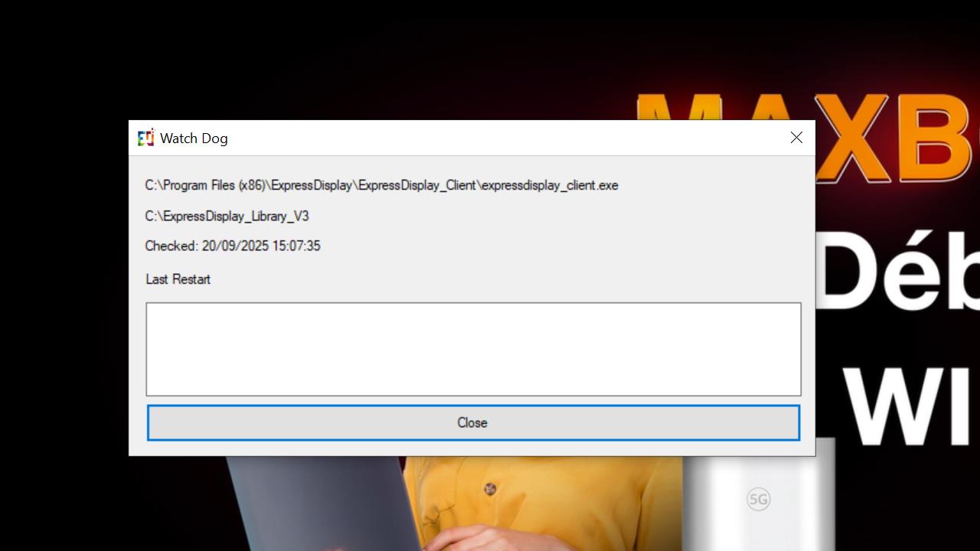Click empty title bar area right of Watch Dog
Image resolution: width=980 pixels, height=551 pixels.
click(x=498, y=138)
